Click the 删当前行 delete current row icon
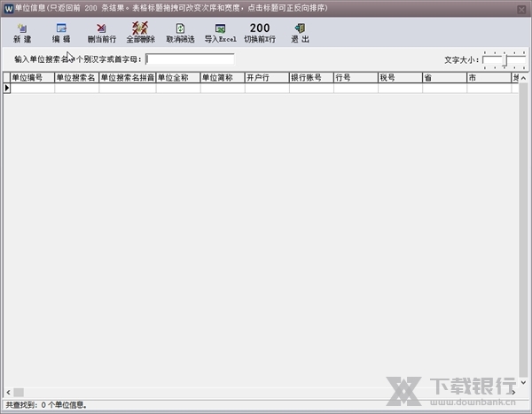 [x=101, y=33]
